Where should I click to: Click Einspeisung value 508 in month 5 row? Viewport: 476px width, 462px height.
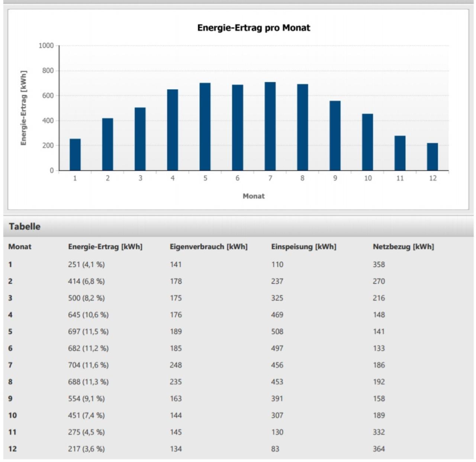277,332
